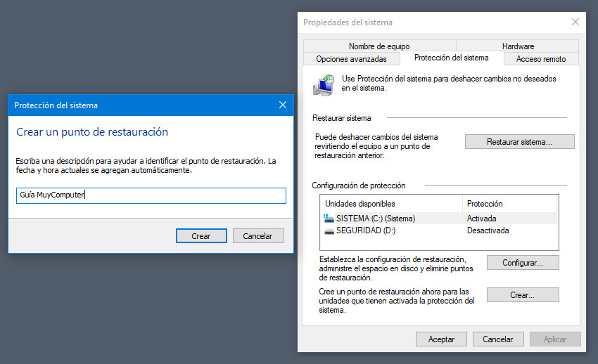Click the Desactivada status for SEGURIDAD drive
Viewport: 598px width, 364px height.
488,230
